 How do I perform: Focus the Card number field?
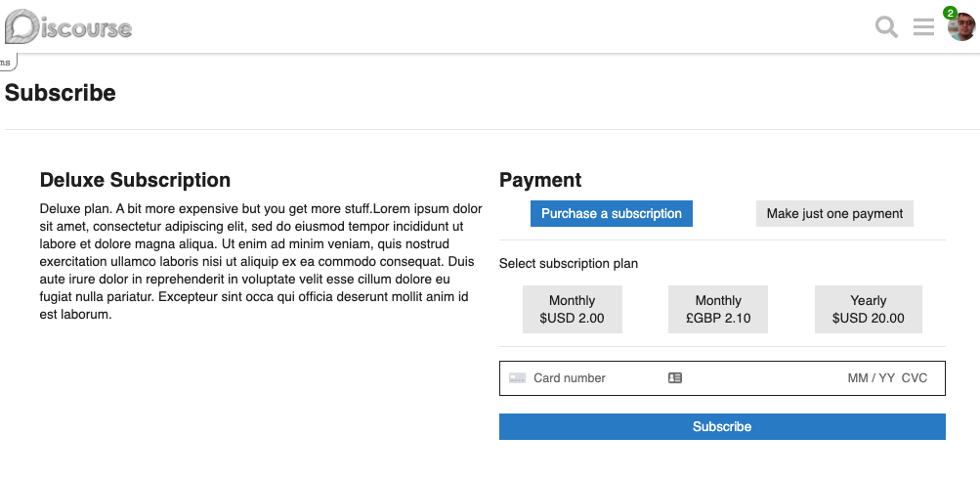point(597,378)
